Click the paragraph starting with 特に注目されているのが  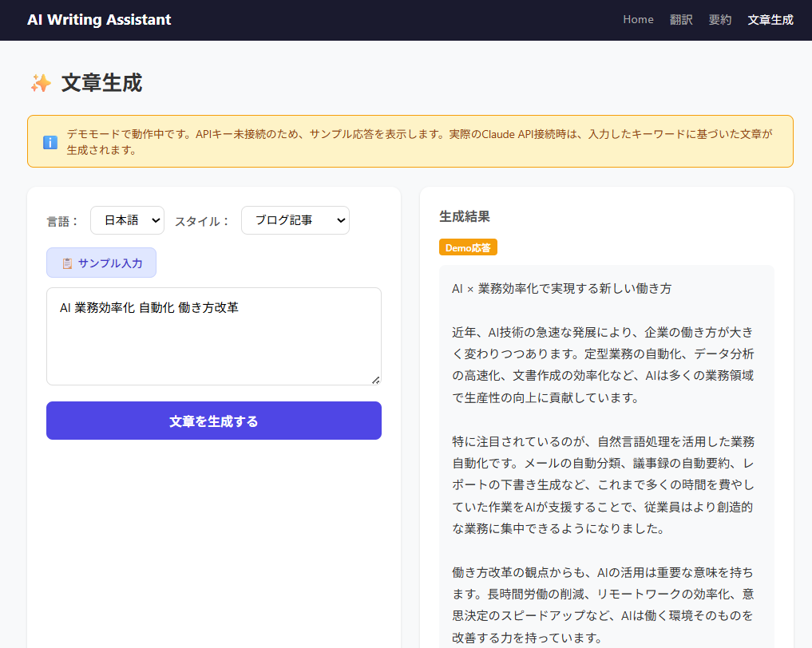pos(603,485)
